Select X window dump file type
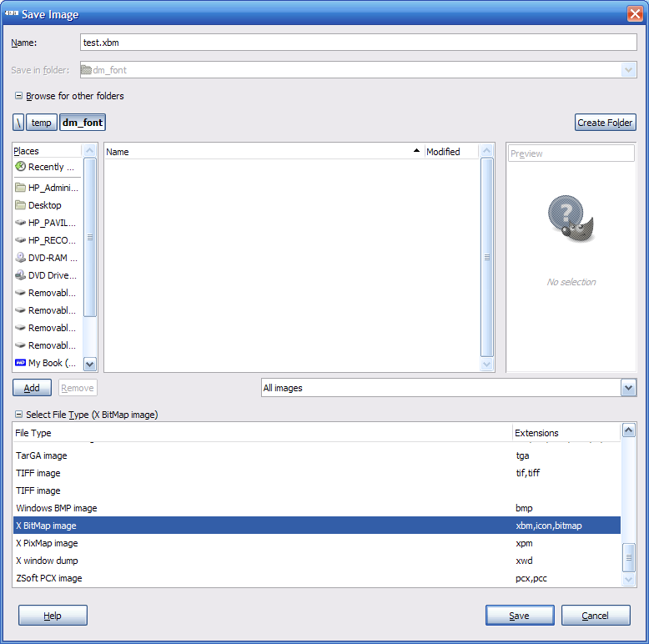 (x=317, y=561)
